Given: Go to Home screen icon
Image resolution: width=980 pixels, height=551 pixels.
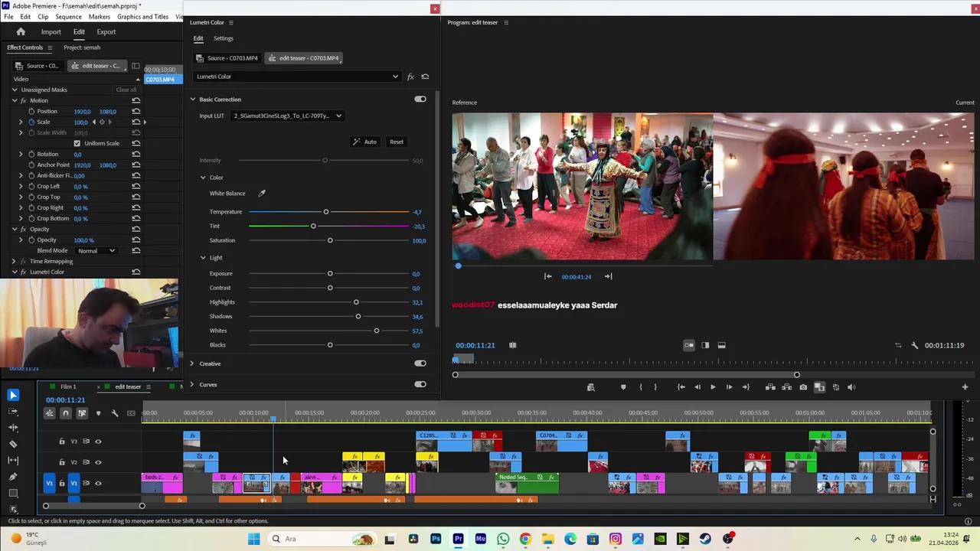Looking at the screenshot, I should pyautogui.click(x=21, y=32).
